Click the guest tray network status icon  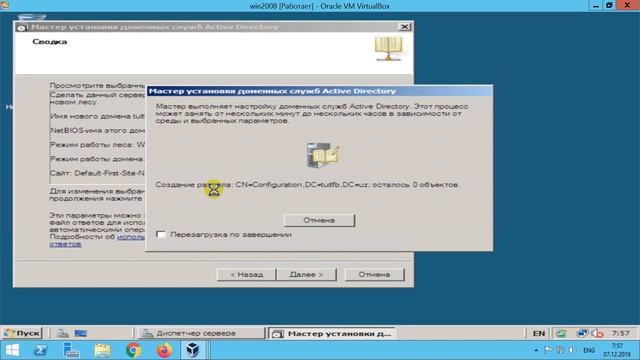tap(582, 333)
